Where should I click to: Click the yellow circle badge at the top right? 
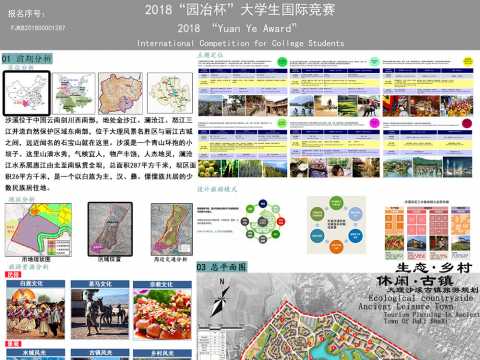(468, 61)
